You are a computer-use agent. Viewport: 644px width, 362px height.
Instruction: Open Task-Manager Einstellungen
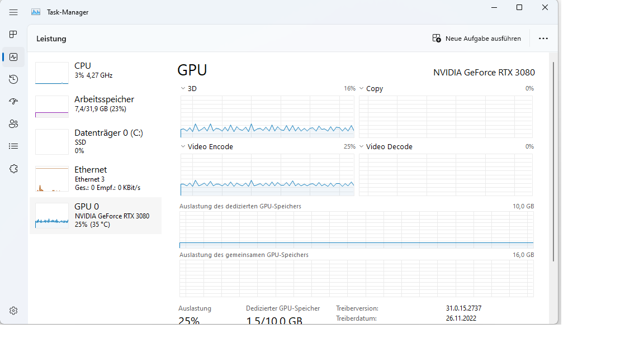click(13, 310)
